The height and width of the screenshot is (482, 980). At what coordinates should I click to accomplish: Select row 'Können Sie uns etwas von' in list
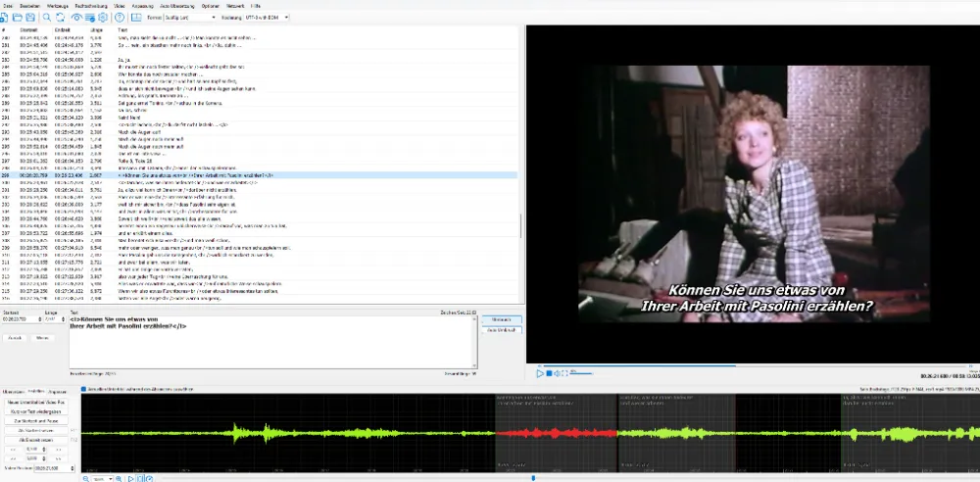click(x=259, y=175)
